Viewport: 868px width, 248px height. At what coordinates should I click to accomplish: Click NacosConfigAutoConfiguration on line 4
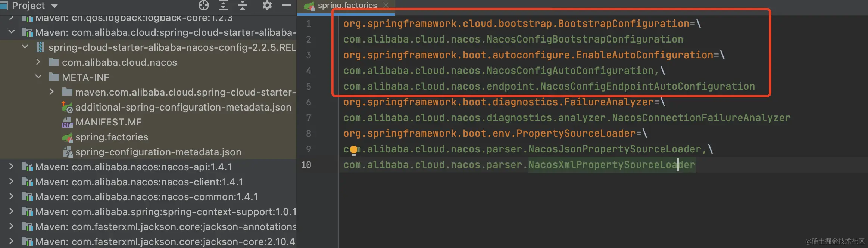(x=570, y=71)
